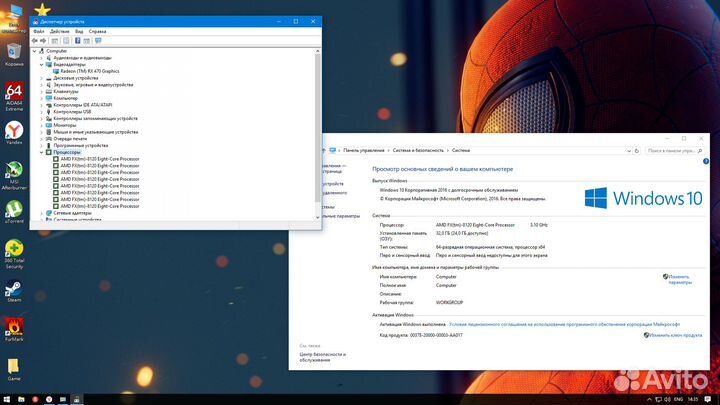The height and width of the screenshot is (405, 720).
Task: Expand the Мониторы node
Action: click(x=41, y=125)
